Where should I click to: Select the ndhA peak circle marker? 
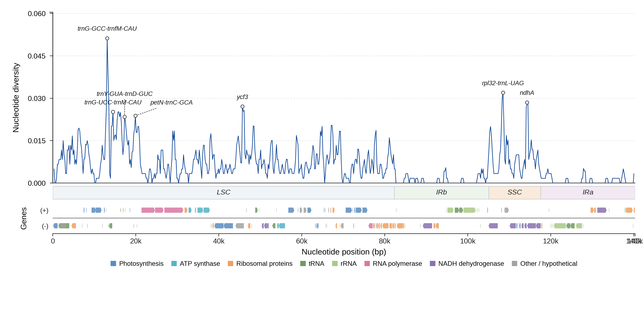(527, 103)
